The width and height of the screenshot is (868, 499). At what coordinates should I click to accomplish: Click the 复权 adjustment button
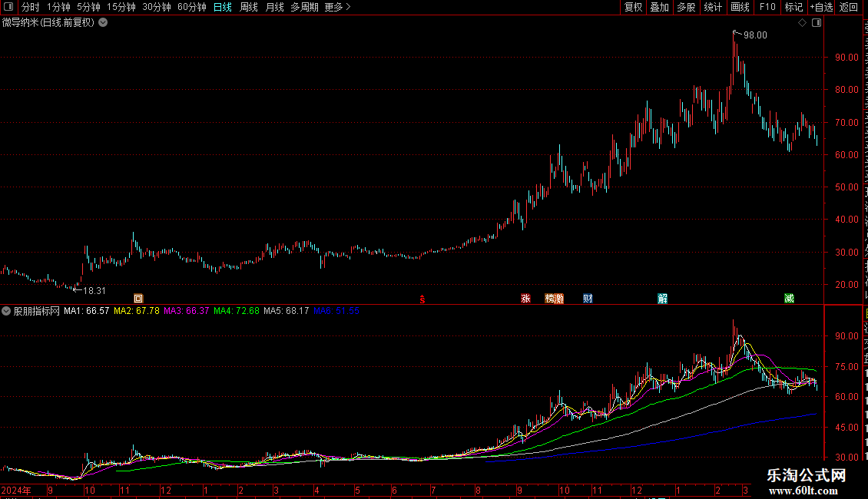click(x=633, y=7)
